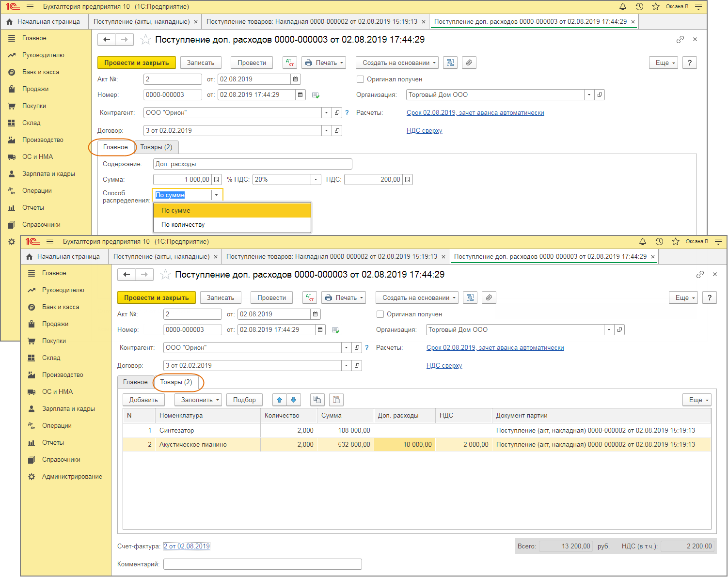Open calculator for Сумма in back window

click(217, 180)
